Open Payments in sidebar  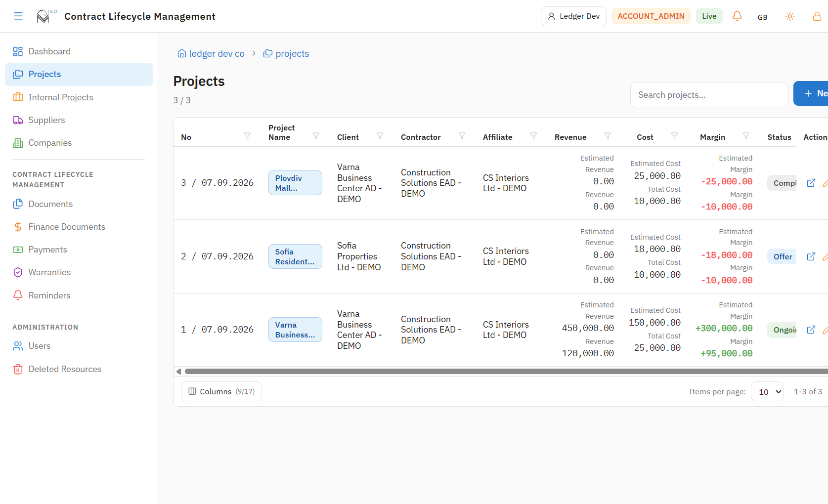click(x=79, y=250)
